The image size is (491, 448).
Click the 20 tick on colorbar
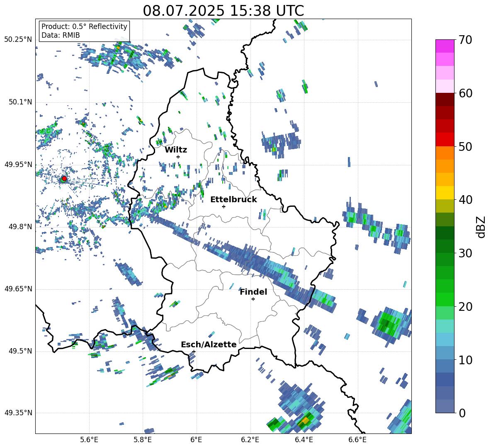pos(466,307)
